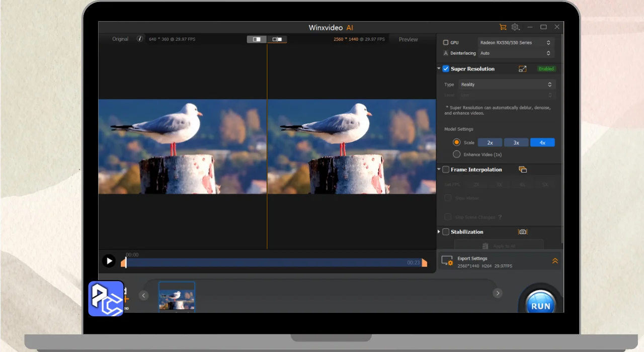644x352 pixels.
Task: Select the side-by-side compare view icon
Action: 277,39
